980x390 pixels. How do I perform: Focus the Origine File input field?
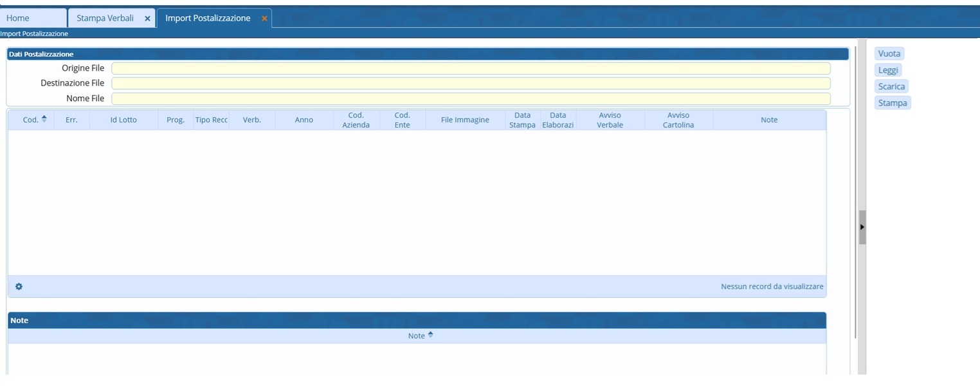(471, 68)
